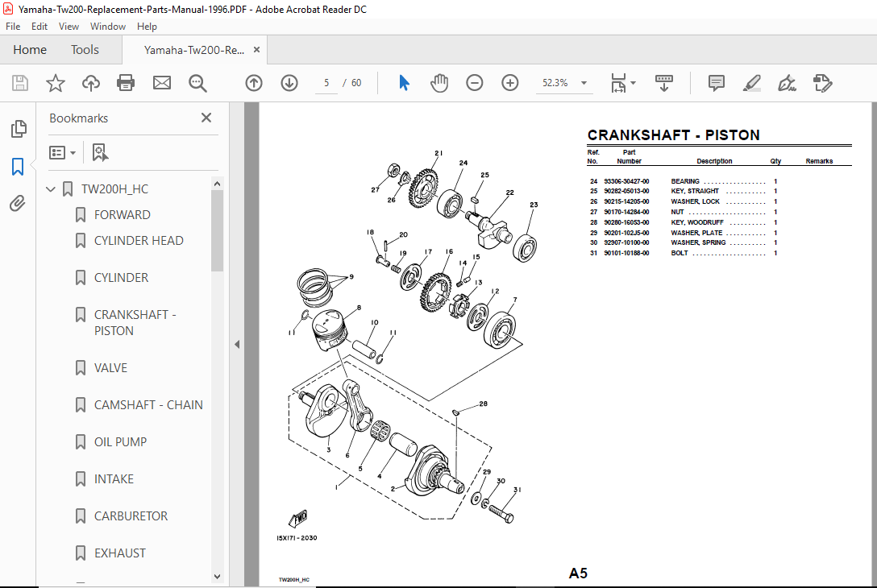Image resolution: width=877 pixels, height=588 pixels.
Task: Go to INTAKE bookmark
Action: tap(114, 479)
